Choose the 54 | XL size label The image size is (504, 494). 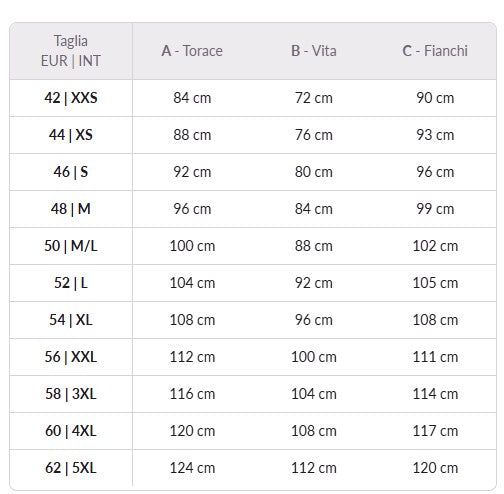click(x=71, y=320)
